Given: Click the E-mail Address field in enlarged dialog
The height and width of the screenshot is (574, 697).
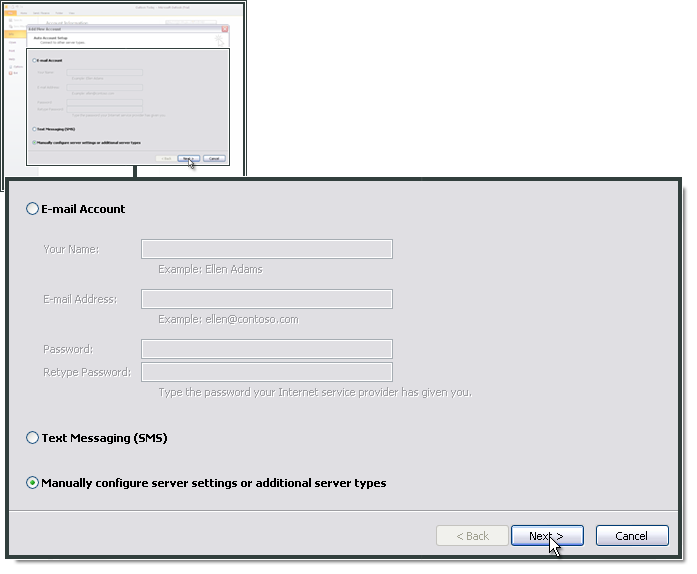Looking at the screenshot, I should pyautogui.click(x=267, y=299).
